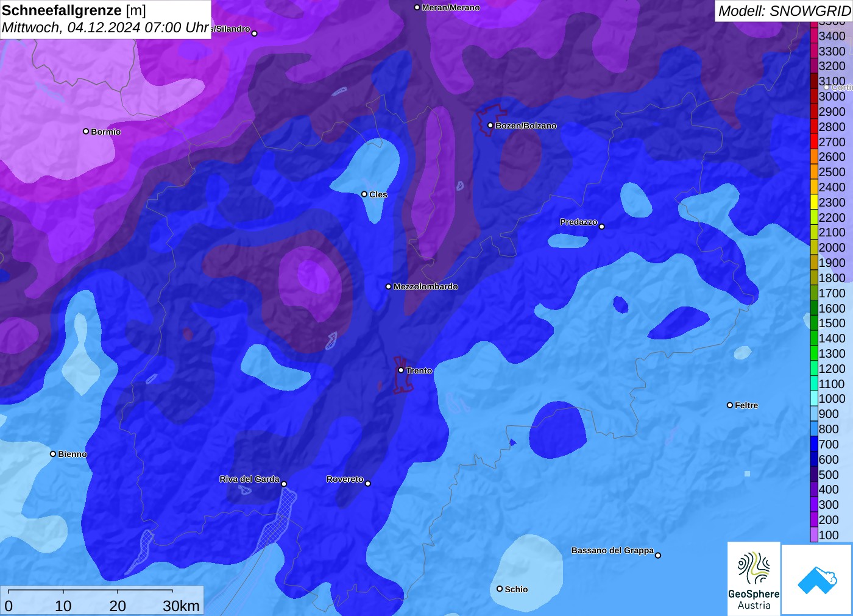Click the olive 2000 m legend swatch

point(814,247)
